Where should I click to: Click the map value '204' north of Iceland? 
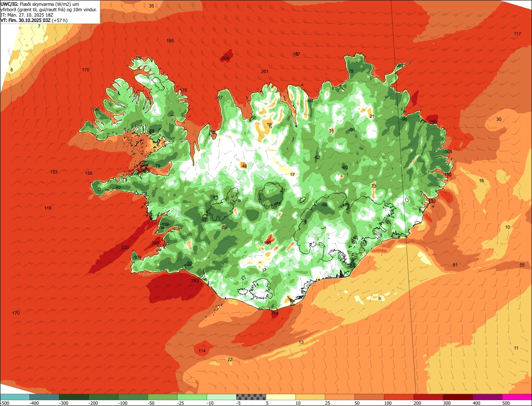point(225,58)
